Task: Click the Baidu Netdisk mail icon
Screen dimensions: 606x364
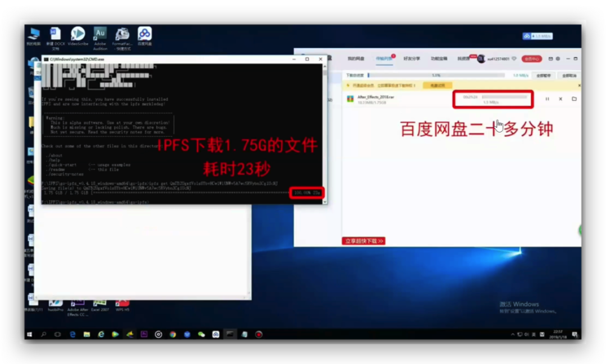Action: tap(551, 59)
